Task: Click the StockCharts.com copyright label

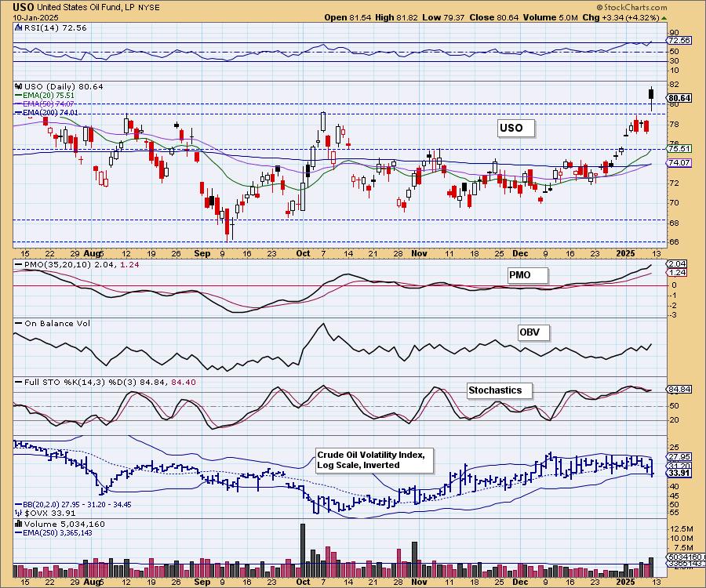Action: (631, 7)
